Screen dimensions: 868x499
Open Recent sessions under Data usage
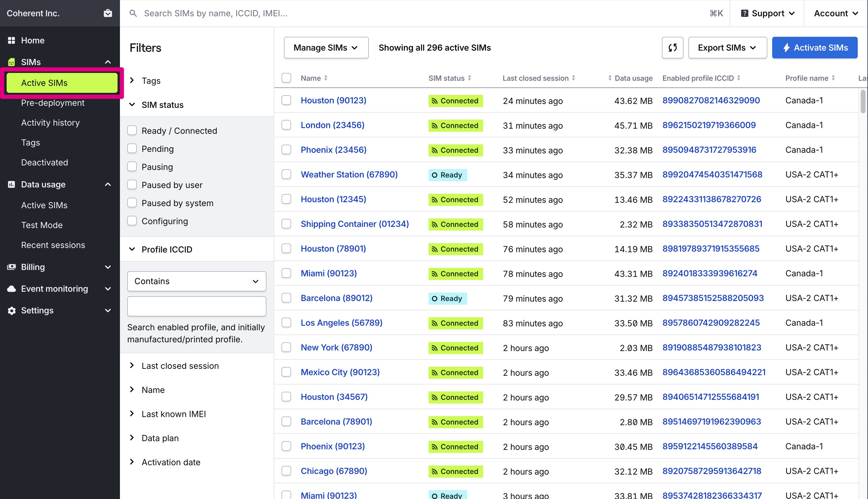click(53, 245)
